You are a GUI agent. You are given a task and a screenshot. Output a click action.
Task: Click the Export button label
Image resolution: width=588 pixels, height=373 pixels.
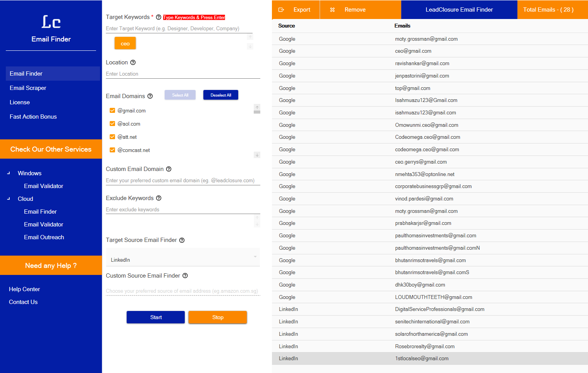[302, 10]
